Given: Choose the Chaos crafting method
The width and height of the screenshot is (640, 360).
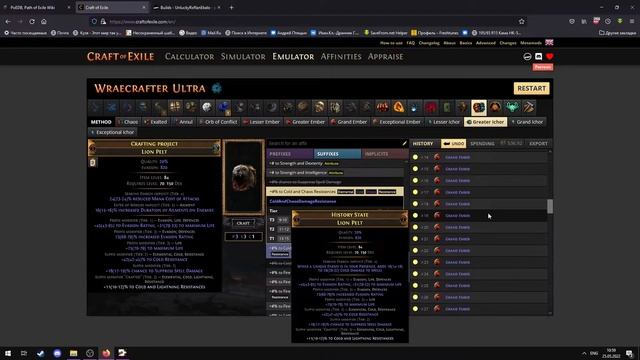Looking at the screenshot, I should click(x=128, y=122).
